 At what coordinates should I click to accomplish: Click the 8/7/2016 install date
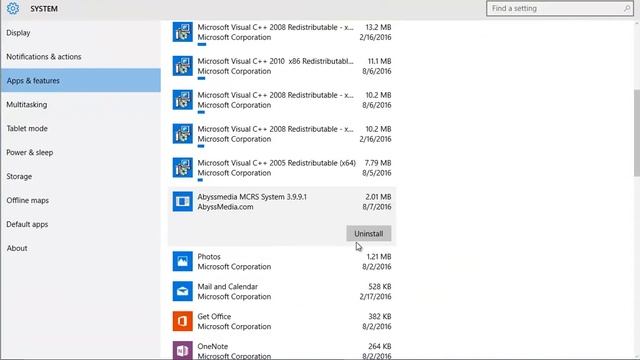coord(377,207)
